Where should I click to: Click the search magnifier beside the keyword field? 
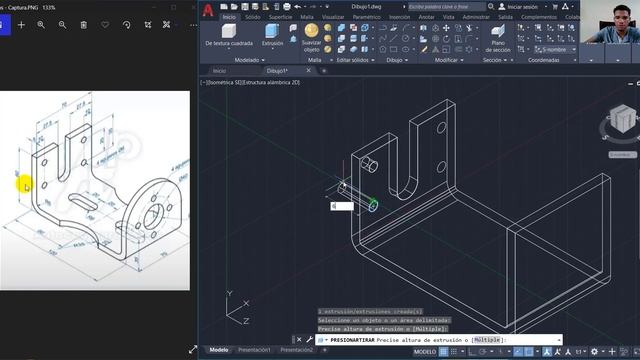pos(491,7)
